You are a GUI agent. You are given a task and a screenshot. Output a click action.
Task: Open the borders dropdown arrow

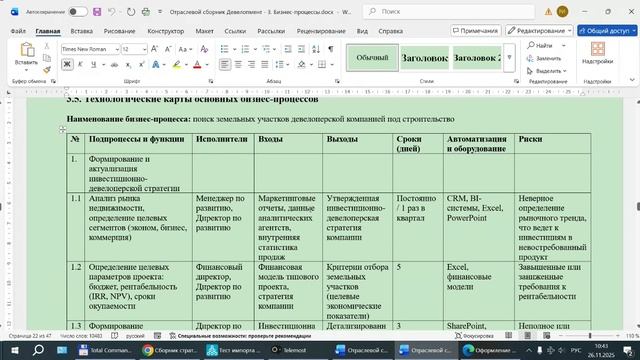[332, 64]
